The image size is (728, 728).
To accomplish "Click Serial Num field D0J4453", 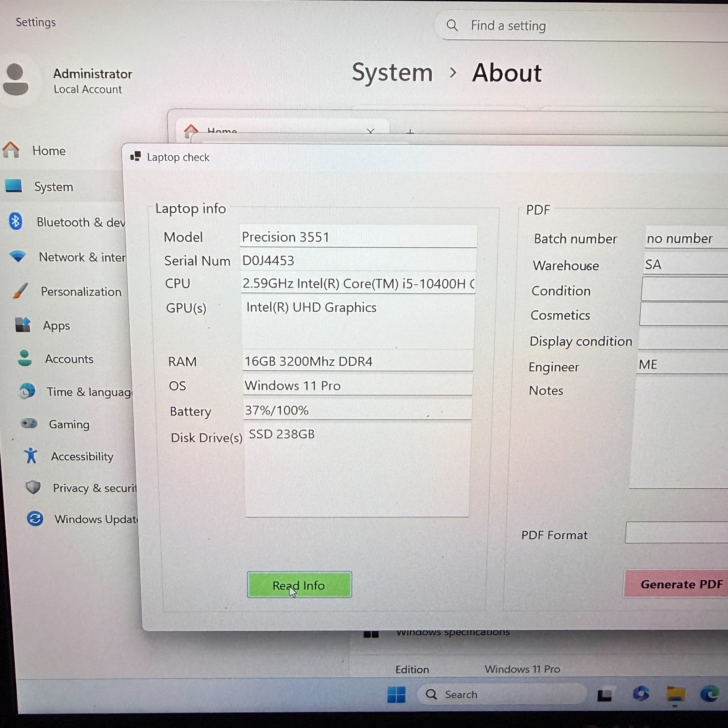I will click(x=358, y=260).
